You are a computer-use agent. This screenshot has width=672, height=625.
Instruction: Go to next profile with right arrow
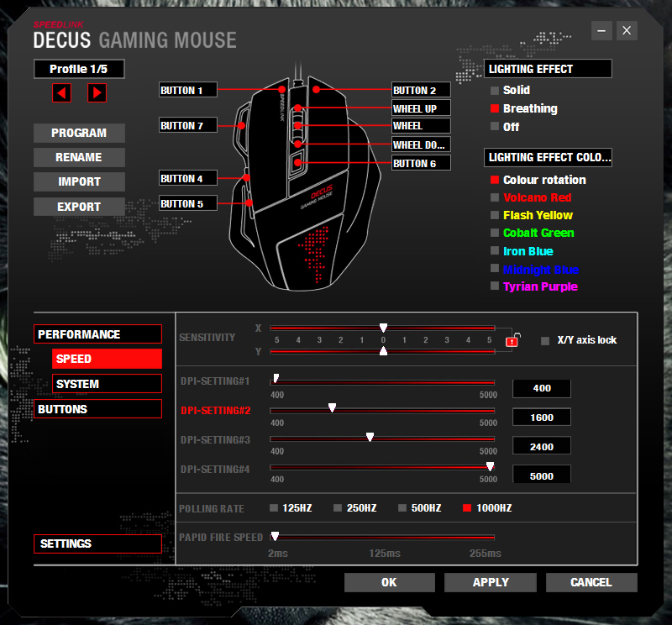point(97,92)
